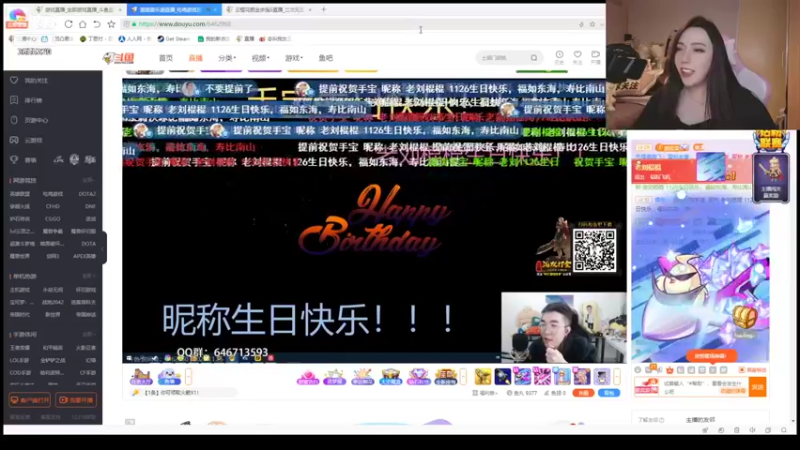Screen dimensions: 800x450
Task: Open the 直播 bookmark in bookmarks bar
Action: pos(245,39)
